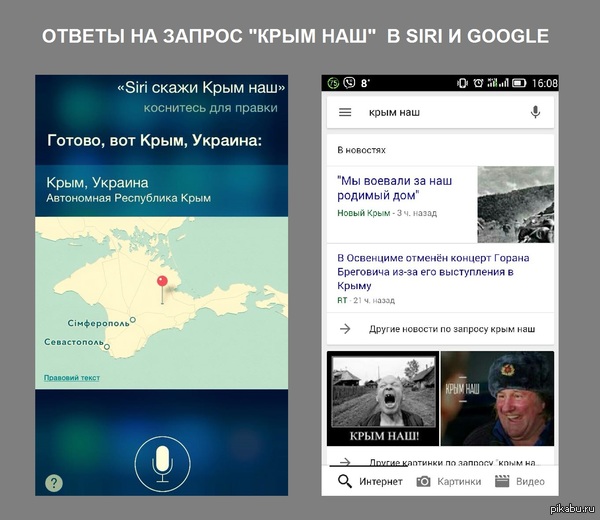
Task: Click the signal strength bars icon
Action: pos(498,82)
